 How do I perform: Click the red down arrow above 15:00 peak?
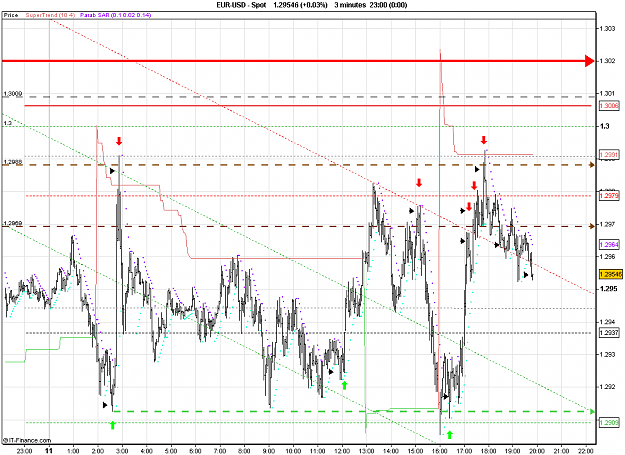pyautogui.click(x=419, y=183)
